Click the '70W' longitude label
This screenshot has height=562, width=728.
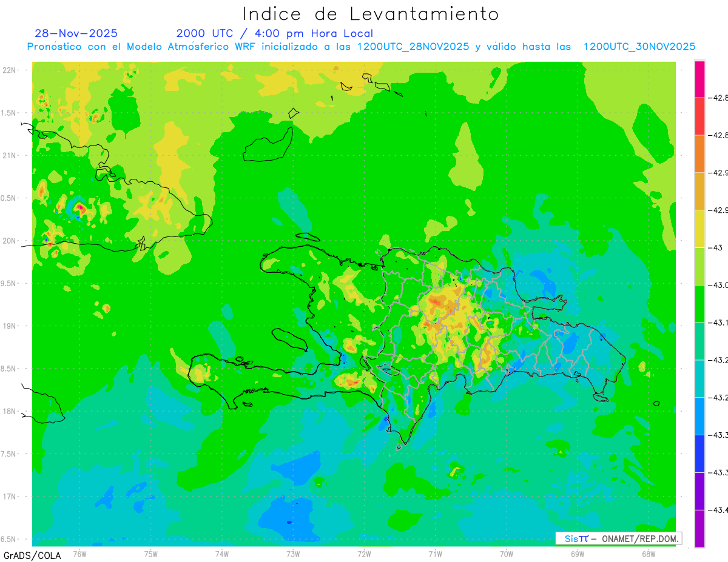[507, 554]
